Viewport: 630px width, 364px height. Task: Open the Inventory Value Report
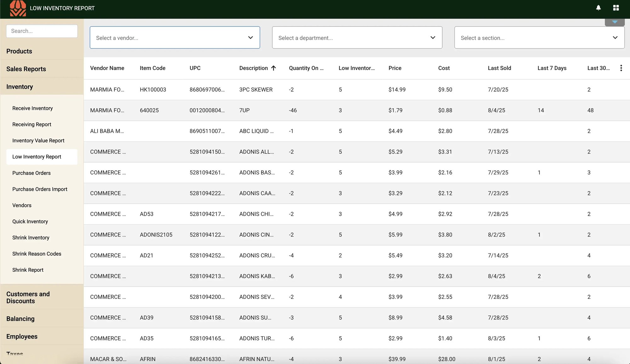coord(38,140)
